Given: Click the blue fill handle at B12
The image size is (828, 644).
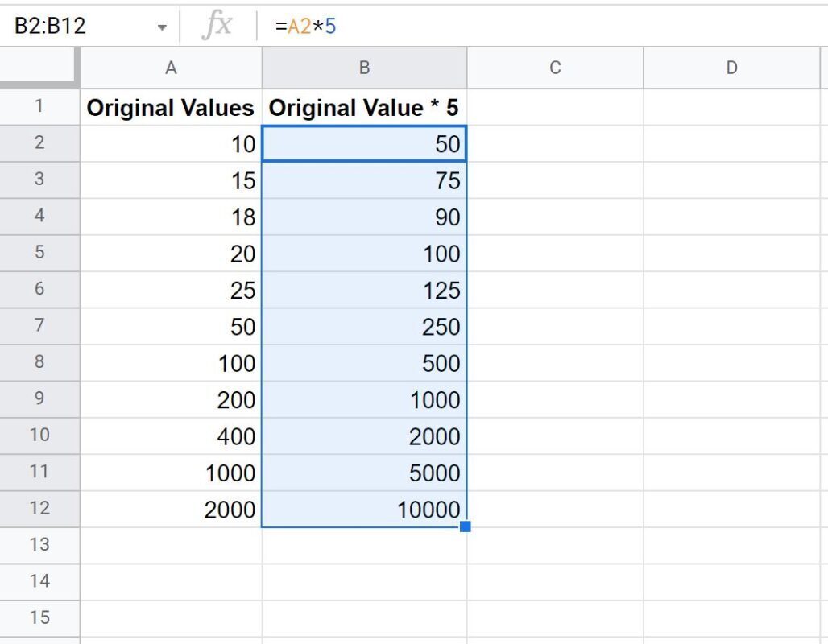Looking at the screenshot, I should pos(466,526).
